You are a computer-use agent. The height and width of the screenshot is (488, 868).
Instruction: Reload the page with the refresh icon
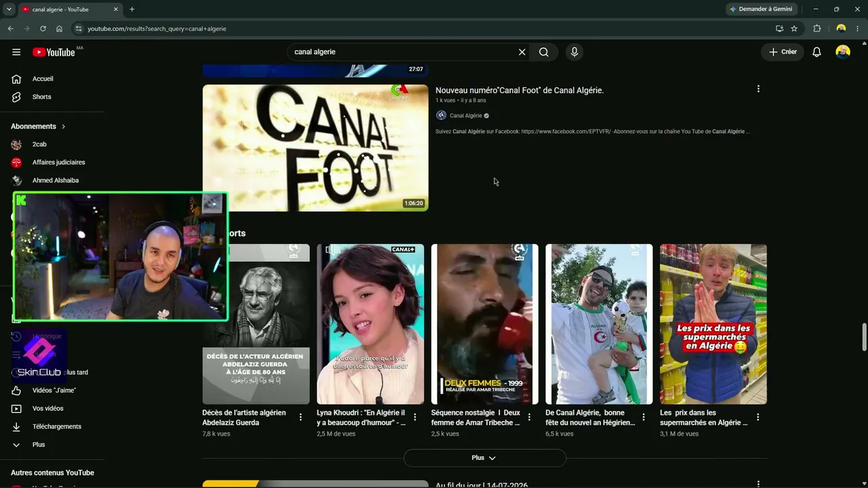click(x=43, y=28)
